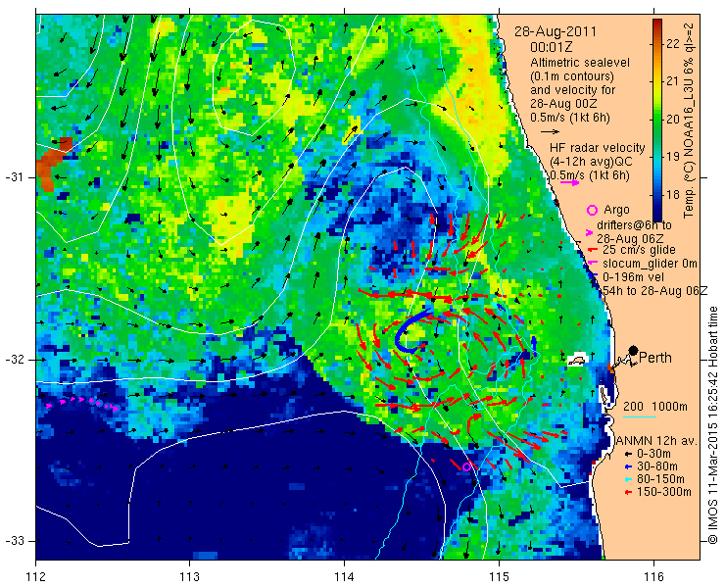Click the 21 tick on the color bar
The width and height of the screenshot is (725, 588).
pos(673,82)
